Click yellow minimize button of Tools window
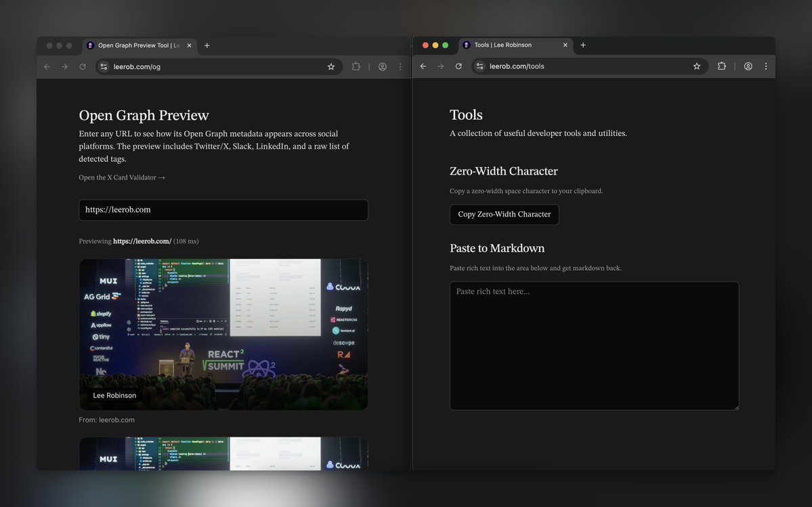This screenshot has height=507, width=812. click(x=435, y=45)
